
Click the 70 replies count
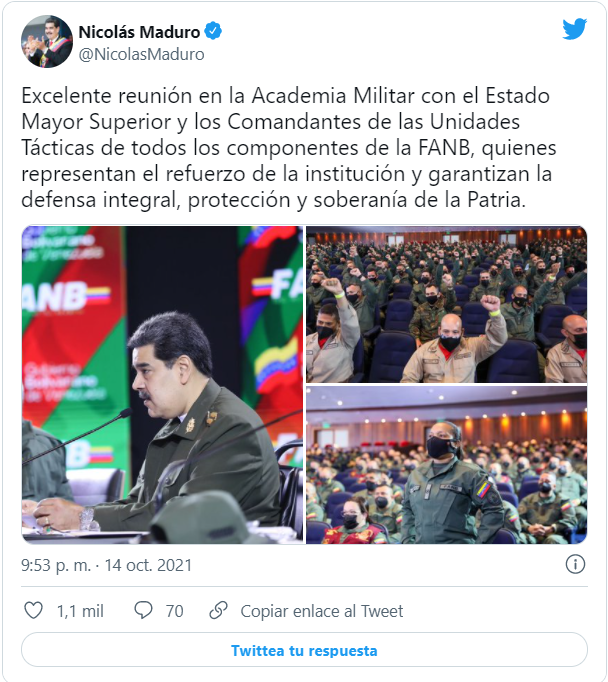click(x=174, y=611)
